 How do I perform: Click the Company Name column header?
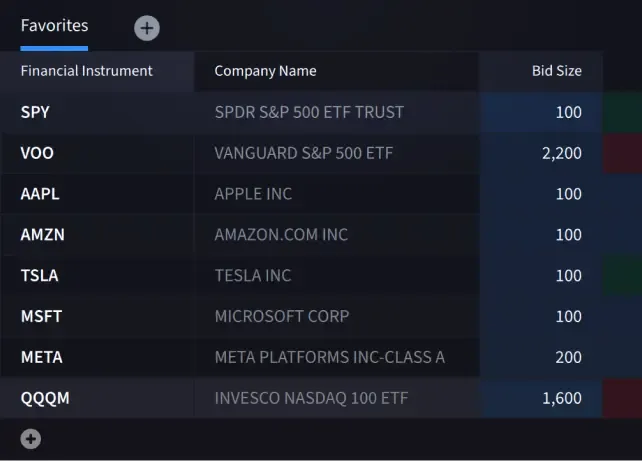(x=265, y=71)
